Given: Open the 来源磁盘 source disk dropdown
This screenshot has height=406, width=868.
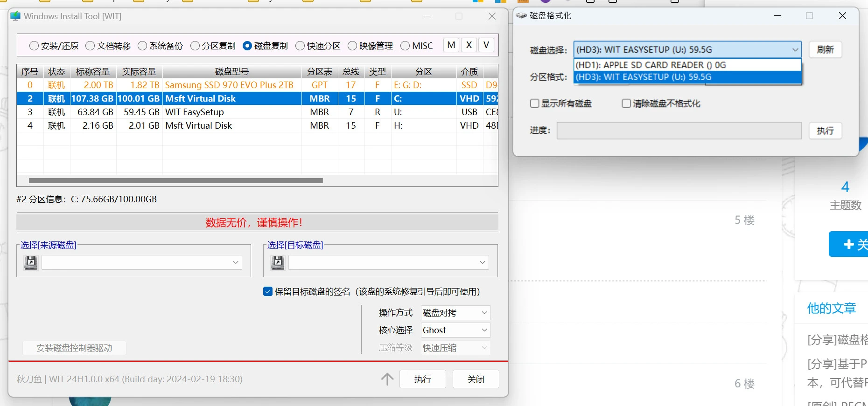Looking at the screenshot, I should tap(142, 262).
